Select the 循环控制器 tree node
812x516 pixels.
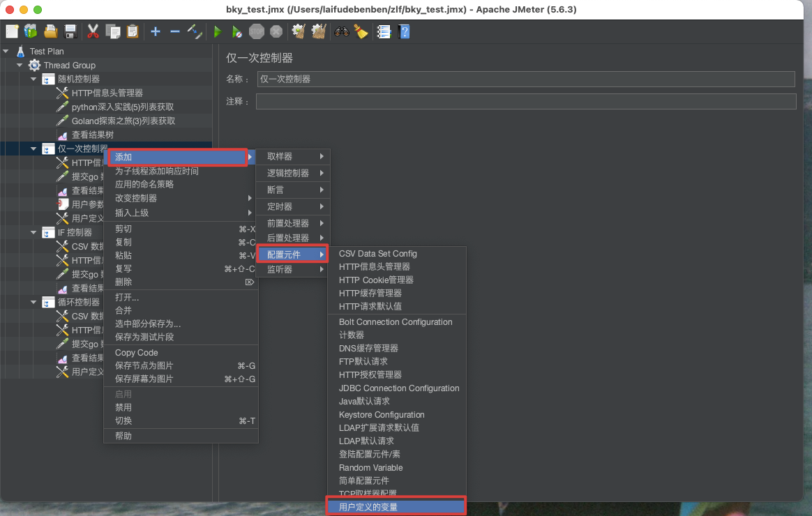point(79,302)
